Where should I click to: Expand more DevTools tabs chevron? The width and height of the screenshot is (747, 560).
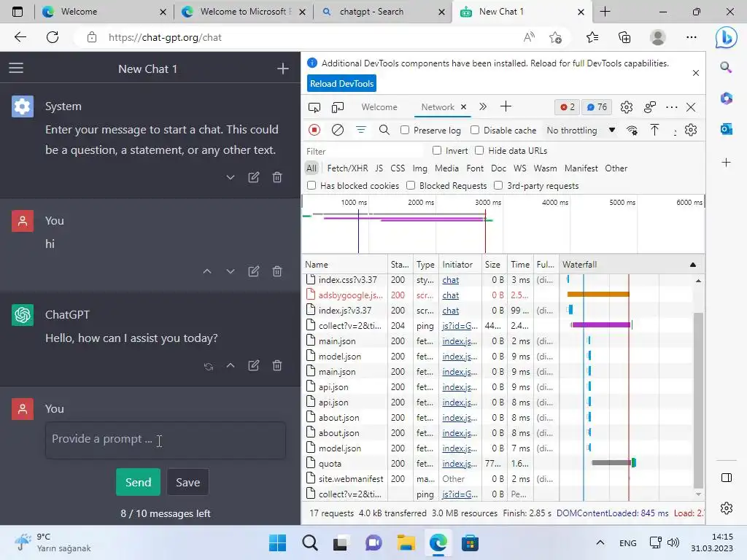click(x=483, y=106)
